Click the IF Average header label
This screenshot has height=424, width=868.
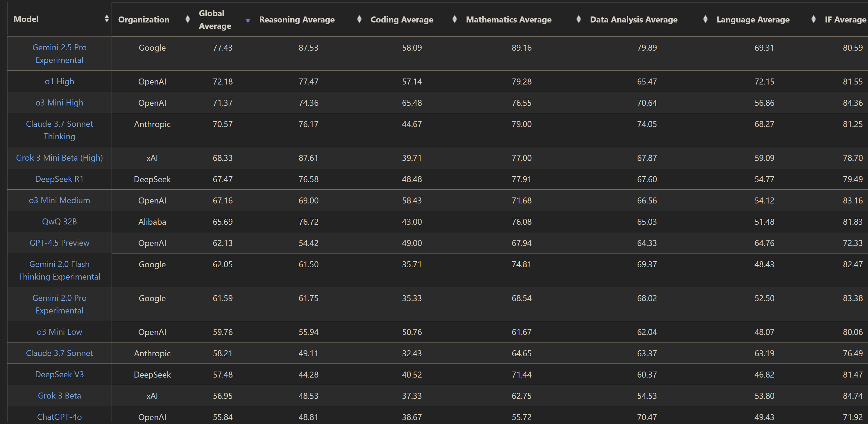click(846, 19)
